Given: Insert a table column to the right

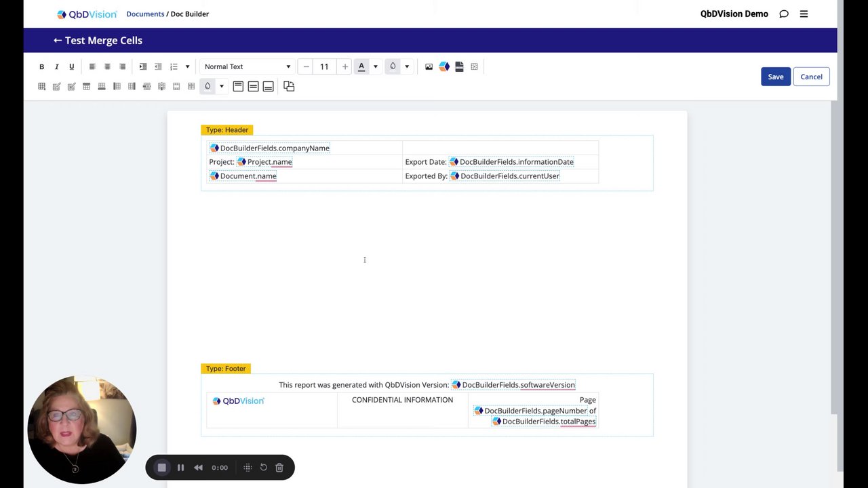Looking at the screenshot, I should (132, 86).
